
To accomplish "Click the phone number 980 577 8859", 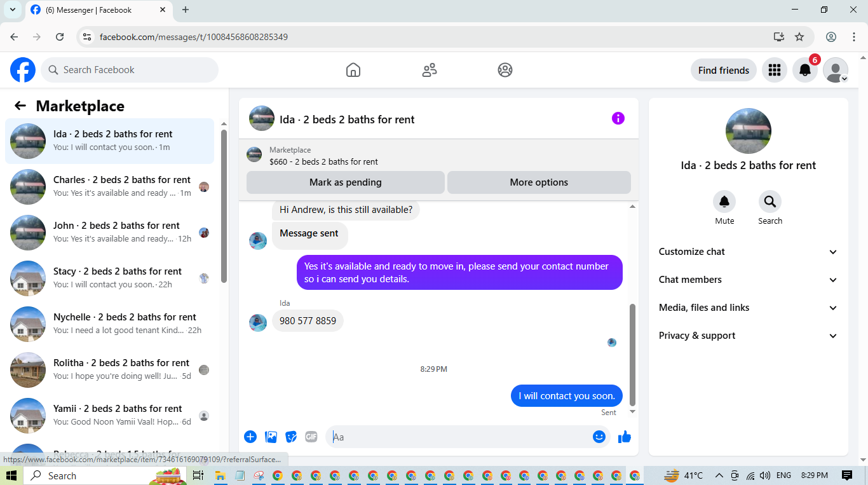I will [308, 321].
